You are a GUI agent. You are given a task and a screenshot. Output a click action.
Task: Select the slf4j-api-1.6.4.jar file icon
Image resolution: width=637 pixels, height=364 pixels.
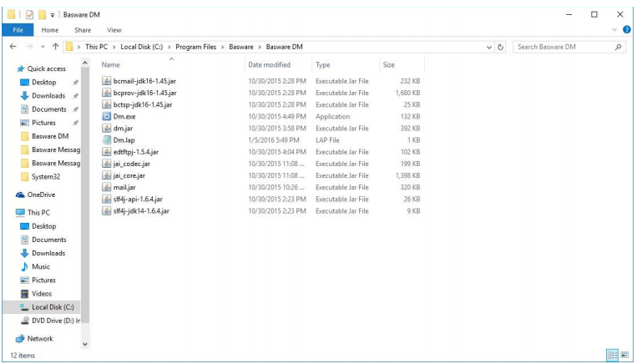(x=106, y=199)
